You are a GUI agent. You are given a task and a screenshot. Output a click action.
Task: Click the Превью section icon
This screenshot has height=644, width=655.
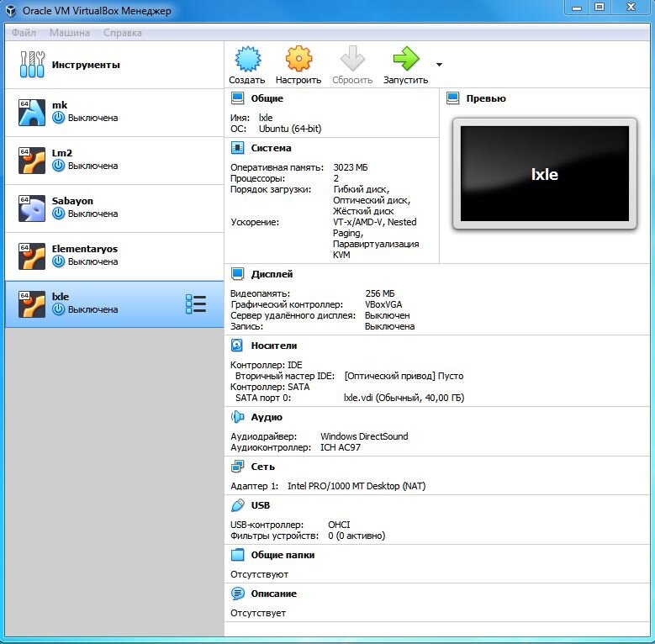[453, 98]
